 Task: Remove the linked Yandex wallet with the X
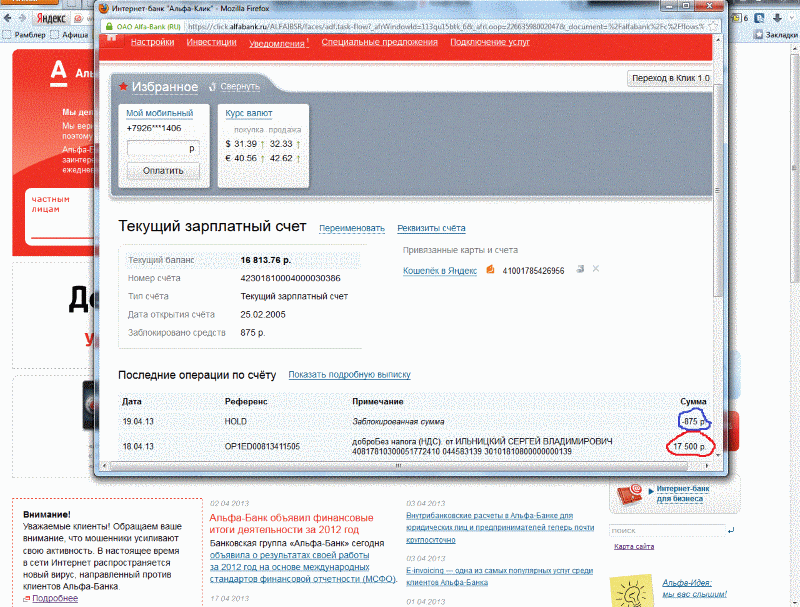click(x=595, y=269)
